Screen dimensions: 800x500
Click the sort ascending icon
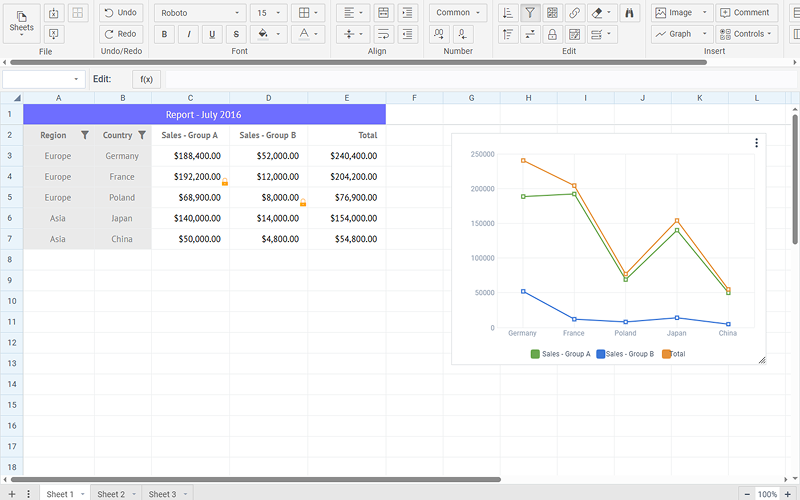[508, 34]
